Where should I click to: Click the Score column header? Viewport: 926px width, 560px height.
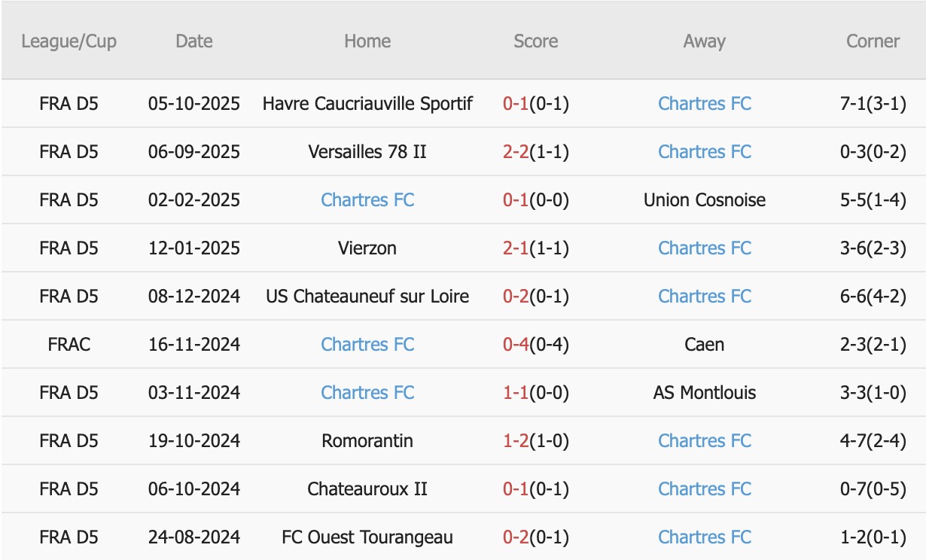535,41
